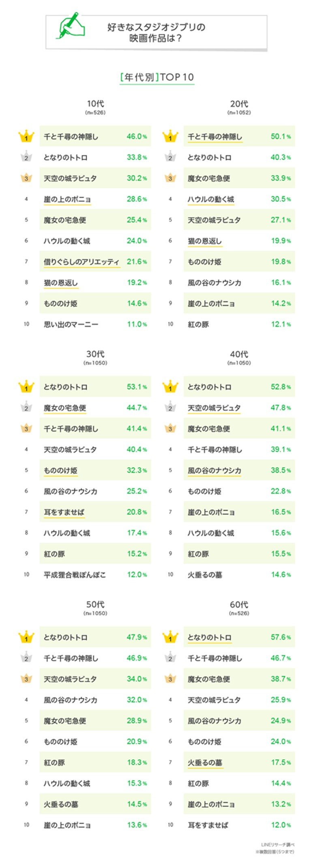This screenshot has width=313, height=868.
Task: Click the 57.6% value for となりのトトロ
Action: (x=281, y=637)
